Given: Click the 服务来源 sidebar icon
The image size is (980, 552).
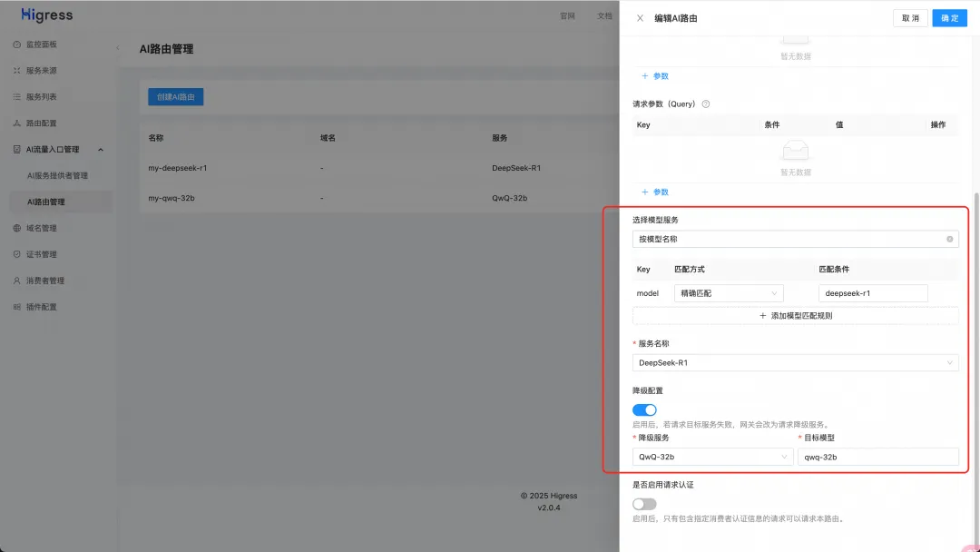Looking at the screenshot, I should click(x=16, y=71).
